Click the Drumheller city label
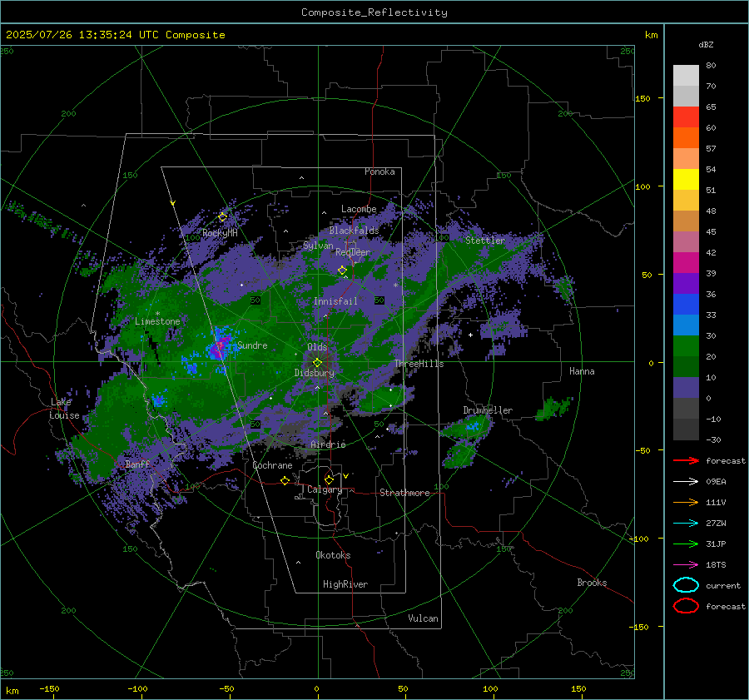This screenshot has height=700, width=749. click(488, 410)
